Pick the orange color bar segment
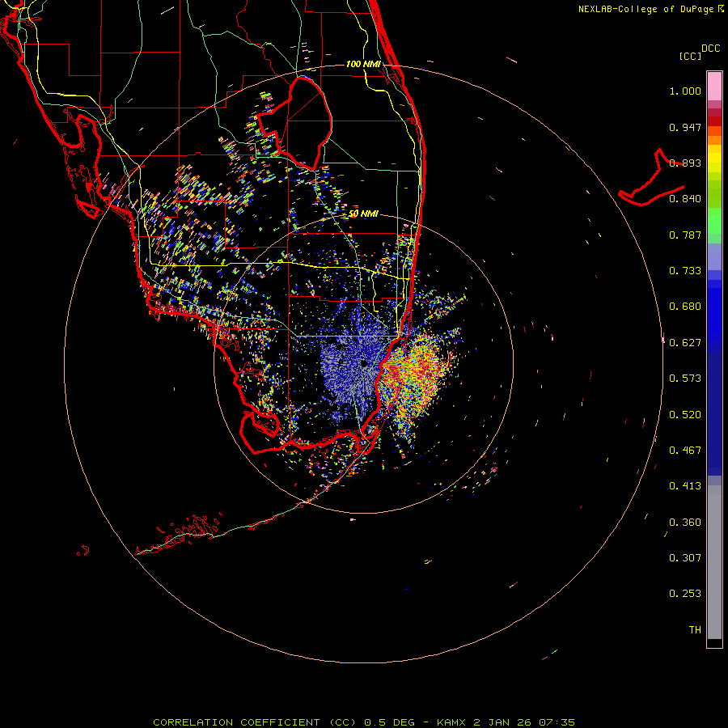The width and height of the screenshot is (728, 728). point(714,140)
